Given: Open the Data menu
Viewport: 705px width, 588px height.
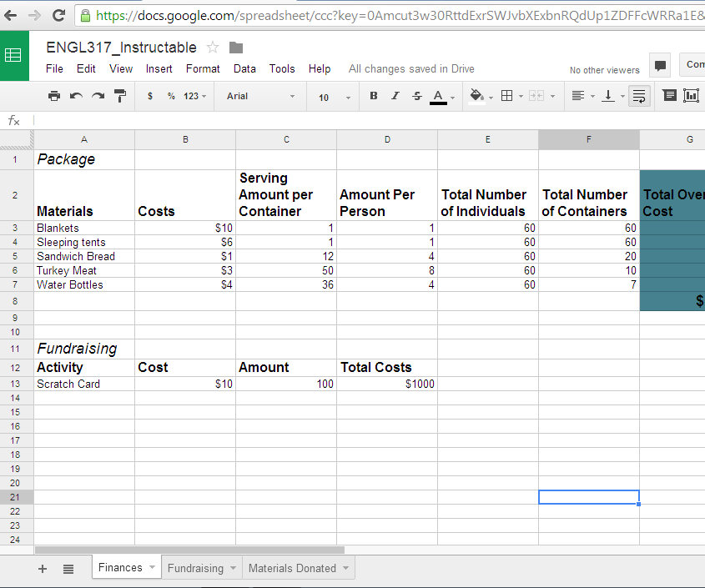Looking at the screenshot, I should pos(244,68).
